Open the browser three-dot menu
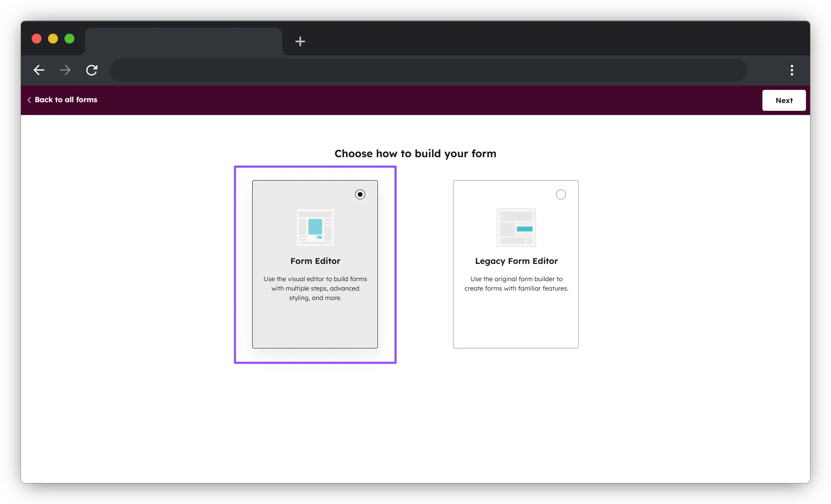The width and height of the screenshot is (831, 504). 792,70
